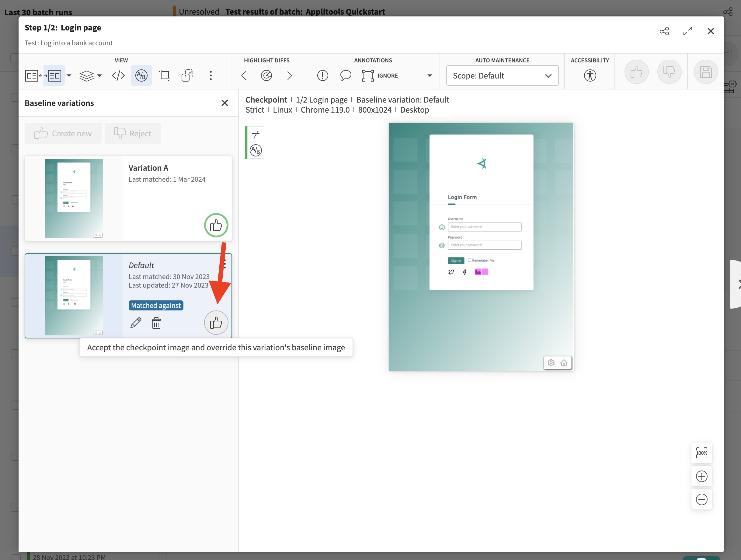Add a bug annotation (exclamation icon)

[322, 75]
